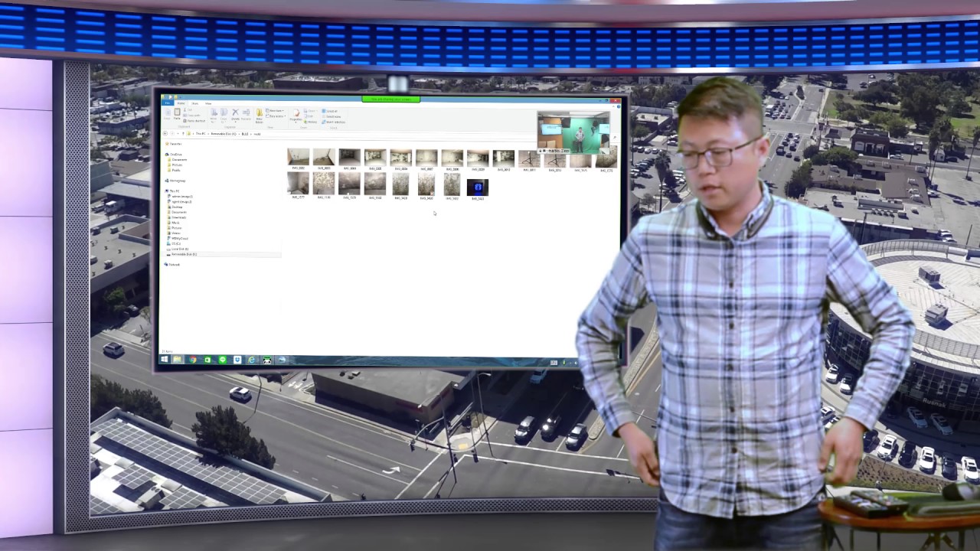Click the Edit command in the ribbon
The width and height of the screenshot is (980, 551).
tap(309, 116)
